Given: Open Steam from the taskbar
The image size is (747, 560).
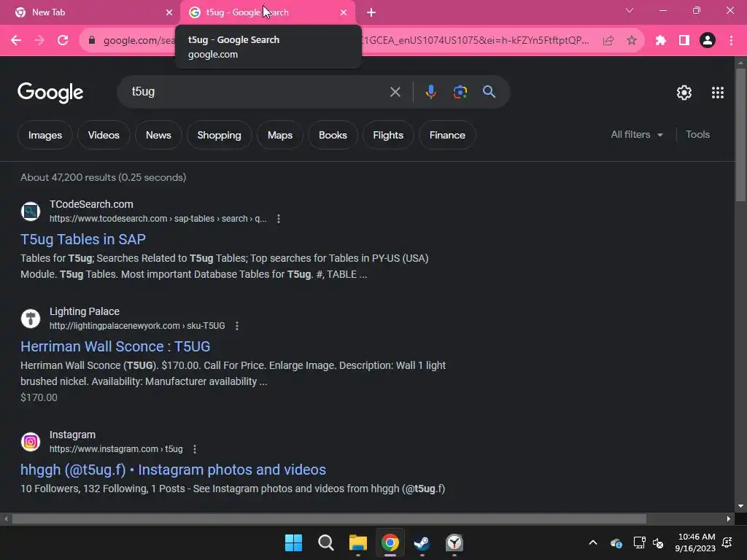Looking at the screenshot, I should [x=422, y=542].
